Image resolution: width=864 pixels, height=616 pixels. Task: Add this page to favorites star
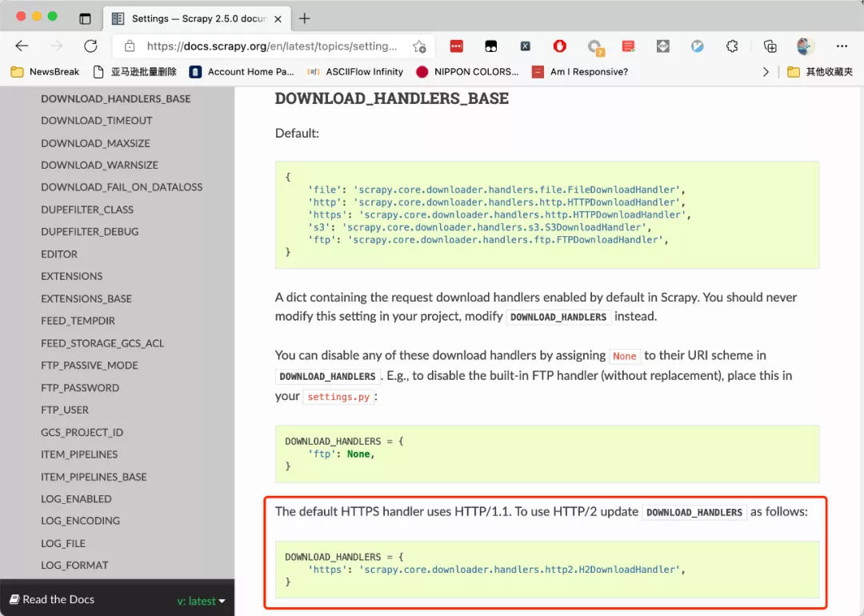tap(419, 46)
